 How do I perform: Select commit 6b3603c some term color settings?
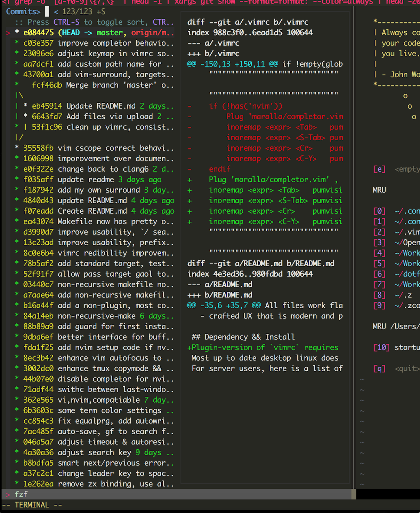(x=94, y=410)
